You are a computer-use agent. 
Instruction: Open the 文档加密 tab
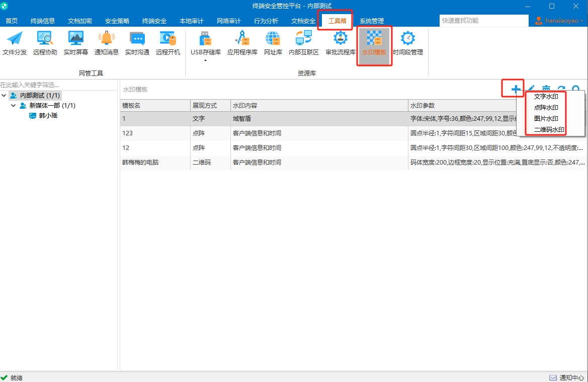[79, 21]
